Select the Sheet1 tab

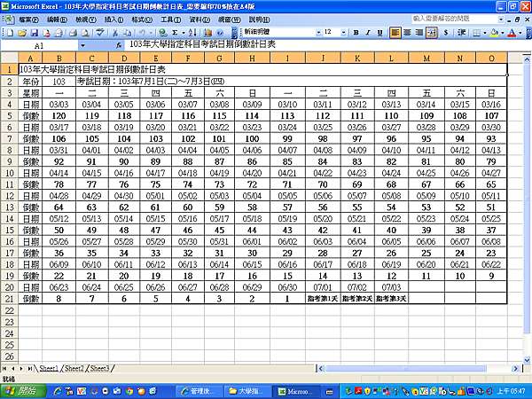pos(49,368)
